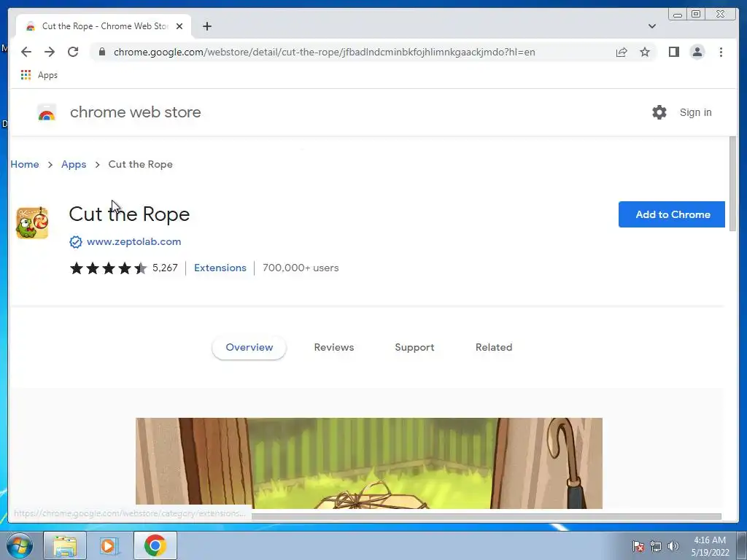This screenshot has height=560, width=747.
Task: Switch to the Support tab
Action: coord(414,348)
